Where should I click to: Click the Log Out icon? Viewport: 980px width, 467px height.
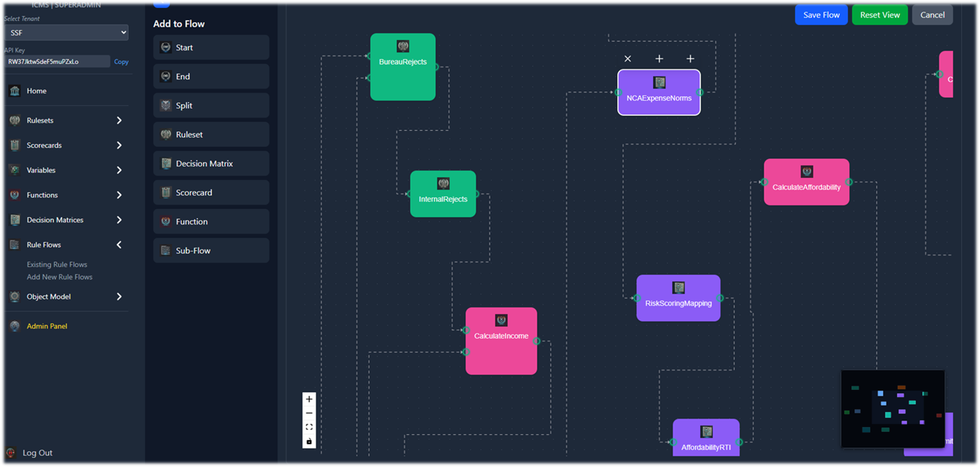coord(11,453)
